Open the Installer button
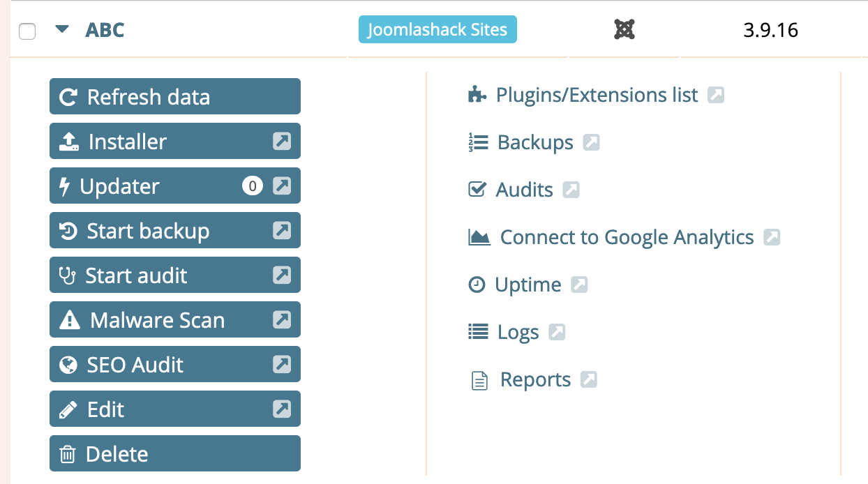 175,141
